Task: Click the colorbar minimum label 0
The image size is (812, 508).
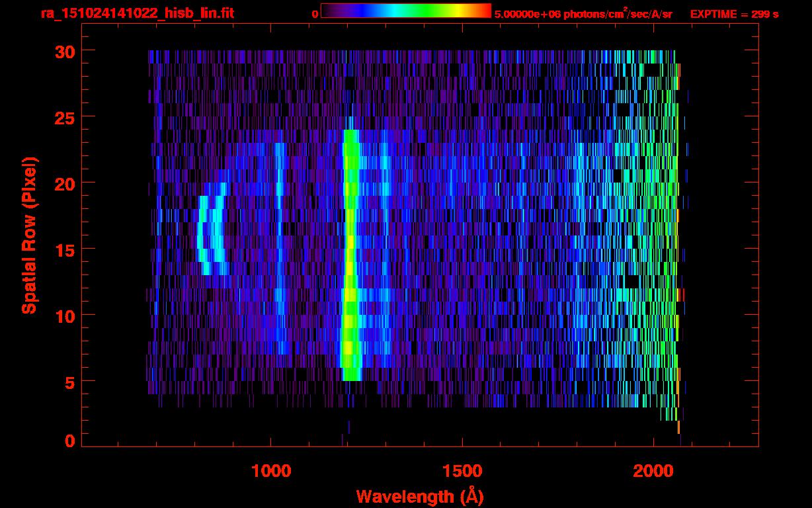Action: [x=315, y=14]
